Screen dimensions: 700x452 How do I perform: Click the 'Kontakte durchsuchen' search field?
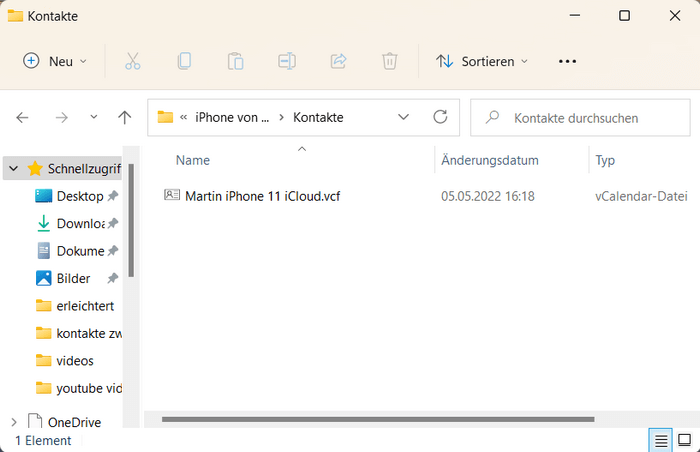580,118
